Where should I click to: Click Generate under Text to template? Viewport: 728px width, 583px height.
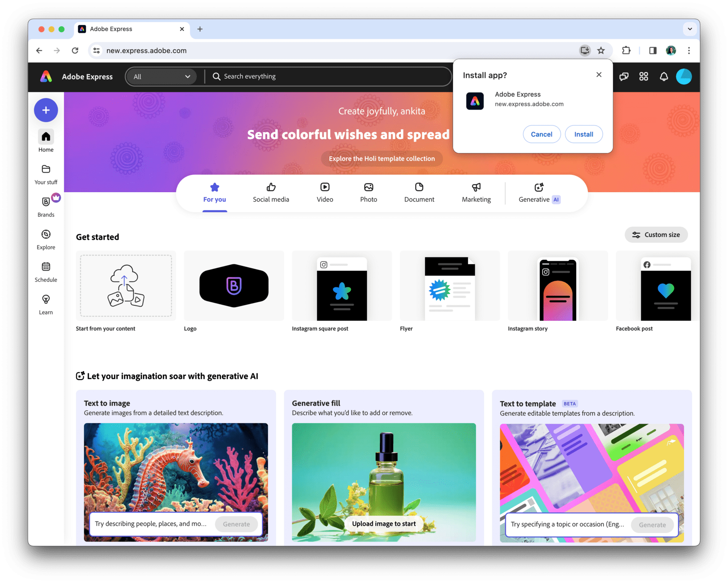click(x=652, y=525)
